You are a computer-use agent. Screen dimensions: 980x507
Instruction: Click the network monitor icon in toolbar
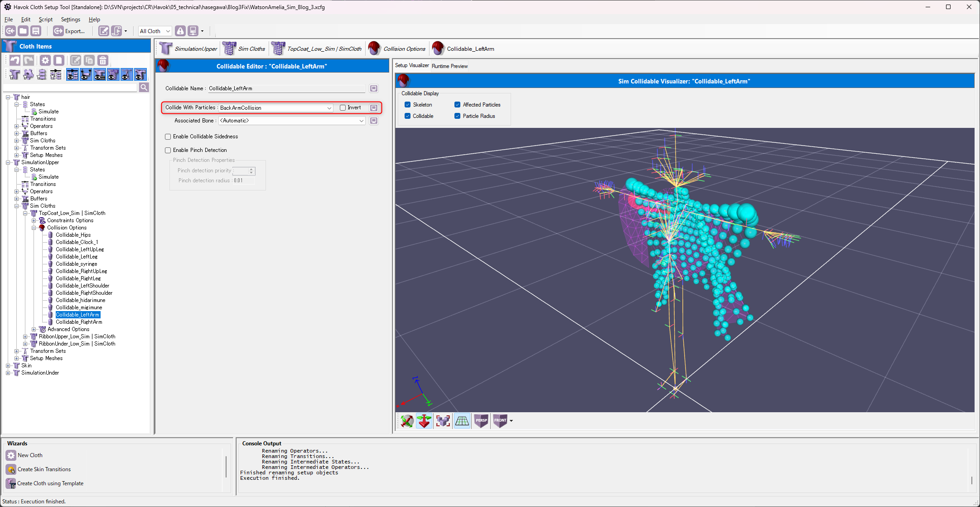pos(193,31)
